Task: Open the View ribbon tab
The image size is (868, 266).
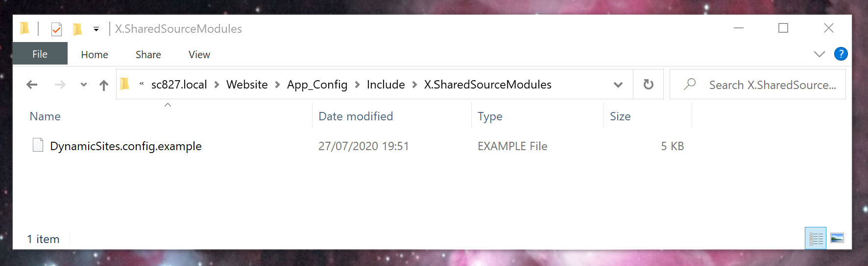Action: point(199,54)
